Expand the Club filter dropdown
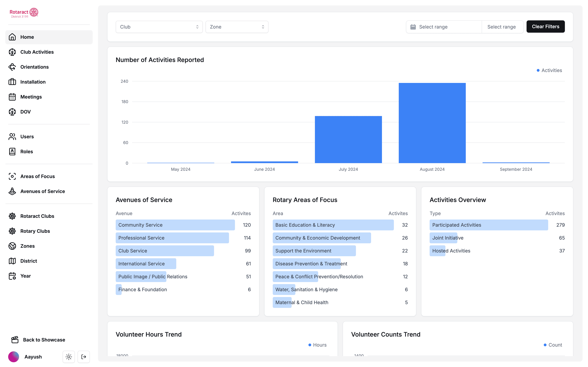 159,27
